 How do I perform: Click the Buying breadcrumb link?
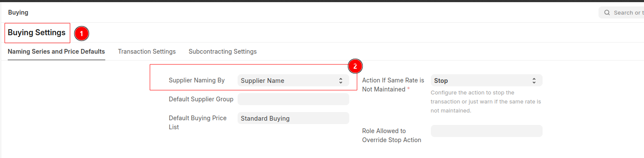click(18, 12)
